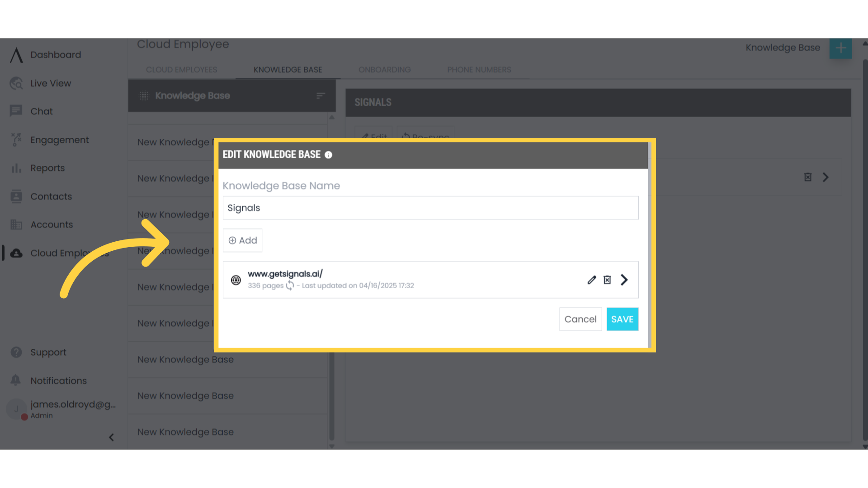
Task: Open the Dashboard sidebar item
Action: click(x=56, y=55)
